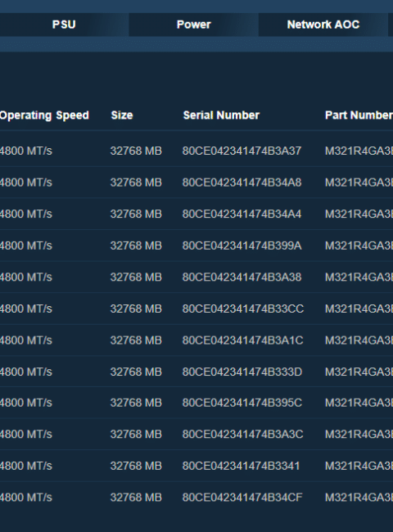
Task: Click the Part Number column header
Action: click(x=359, y=115)
